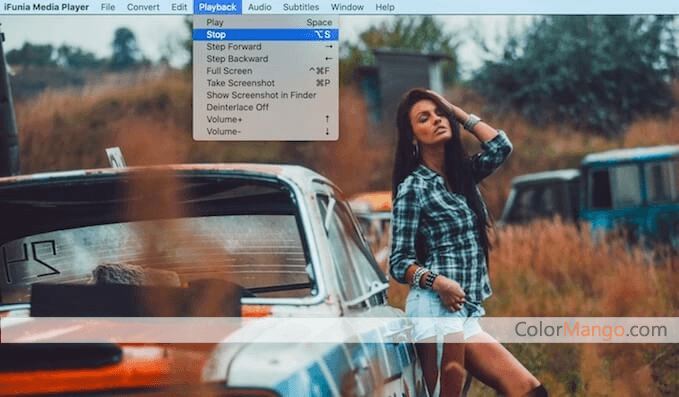The height and width of the screenshot is (397, 679).
Task: Open the iFunia Media Player application menu
Action: (46, 7)
